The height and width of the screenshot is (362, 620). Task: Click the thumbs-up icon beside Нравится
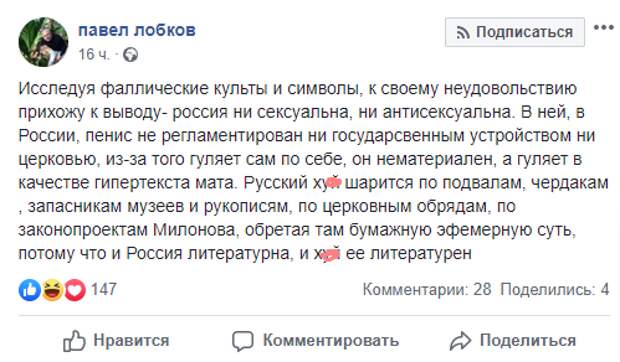click(x=74, y=341)
